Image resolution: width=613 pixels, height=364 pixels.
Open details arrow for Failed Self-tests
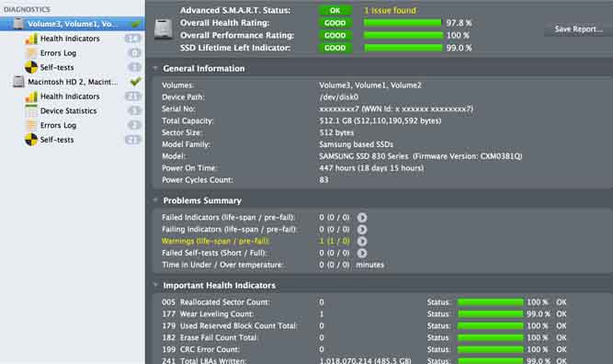click(x=362, y=253)
